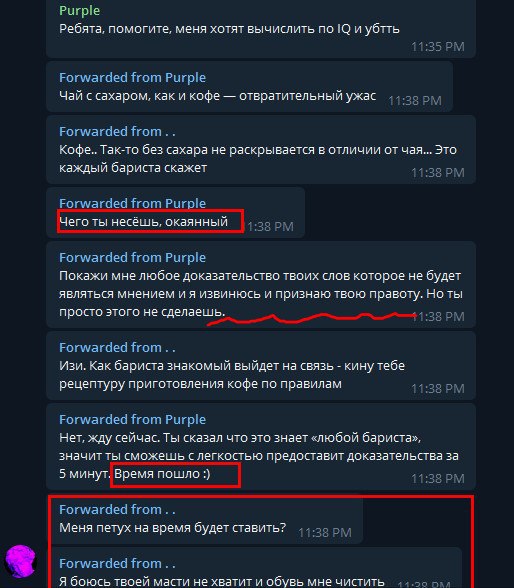Click the message 'Покажи мне любое доказательство'
The height and width of the screenshot is (588, 514).
261,294
